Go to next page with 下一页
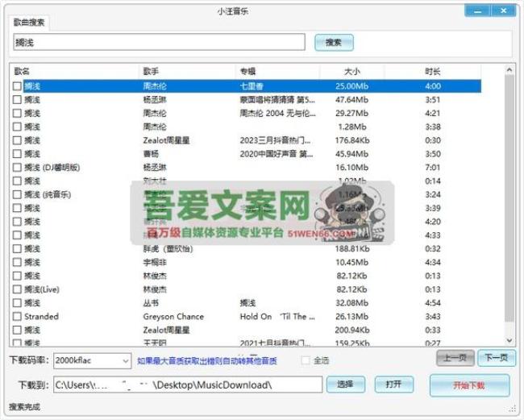Image resolution: width=524 pixels, height=420 pixels. click(497, 358)
